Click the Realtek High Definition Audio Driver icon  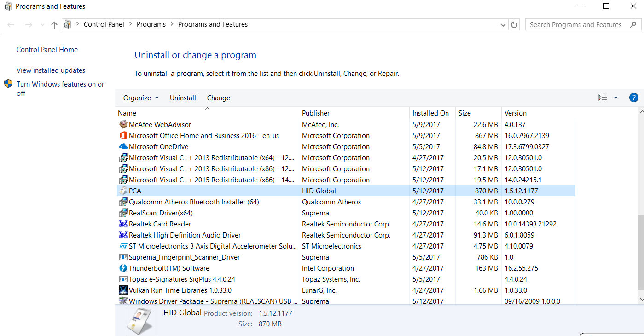[x=123, y=235]
